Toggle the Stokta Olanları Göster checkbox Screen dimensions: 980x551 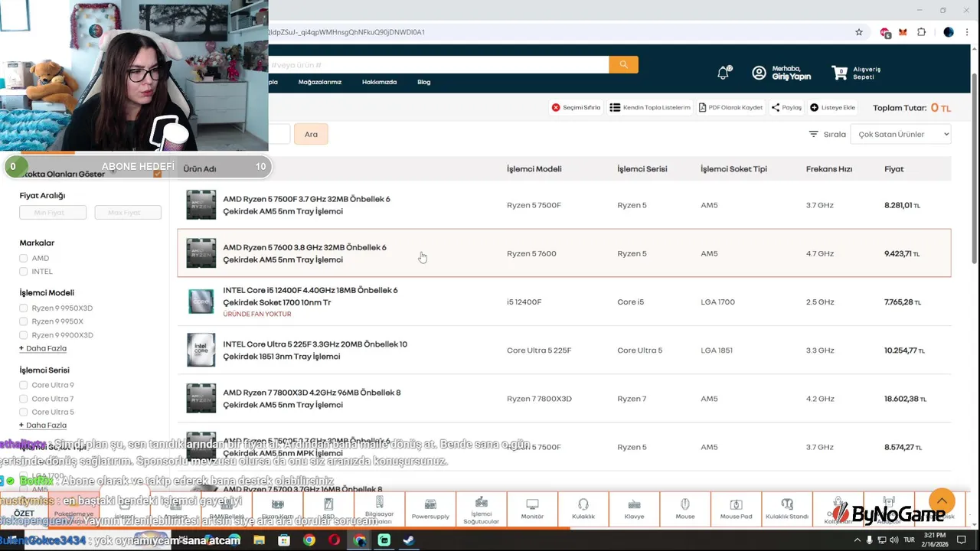pyautogui.click(x=157, y=174)
